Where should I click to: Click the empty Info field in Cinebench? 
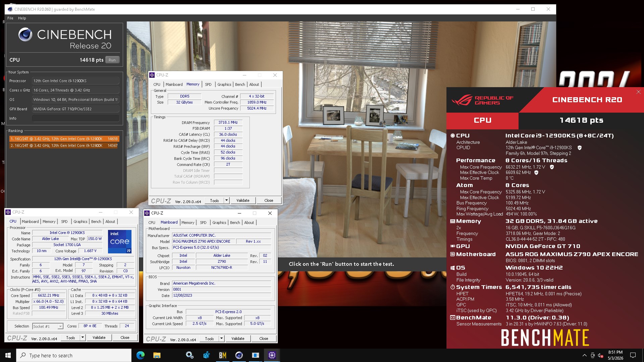75,118
